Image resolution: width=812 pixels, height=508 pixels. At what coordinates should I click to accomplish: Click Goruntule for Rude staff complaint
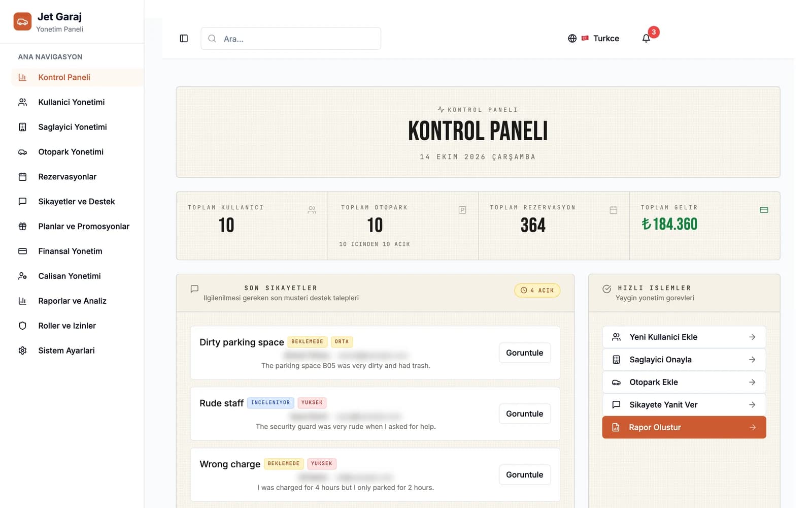coord(525,414)
